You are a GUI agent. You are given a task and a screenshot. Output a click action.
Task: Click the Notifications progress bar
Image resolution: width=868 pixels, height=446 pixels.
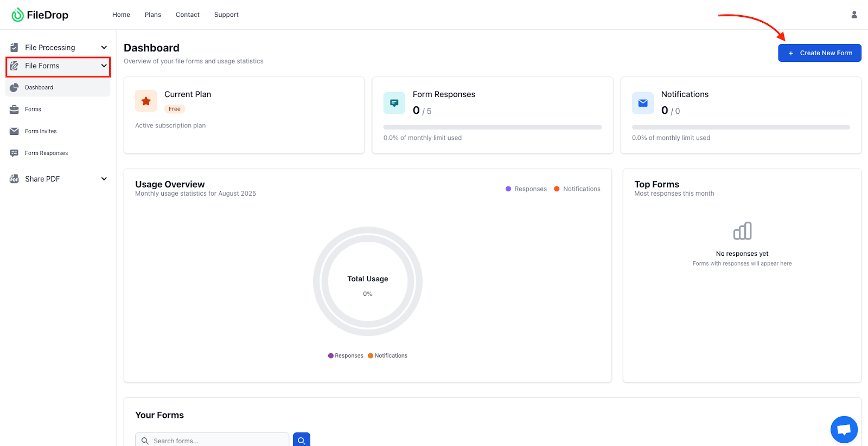click(x=741, y=127)
